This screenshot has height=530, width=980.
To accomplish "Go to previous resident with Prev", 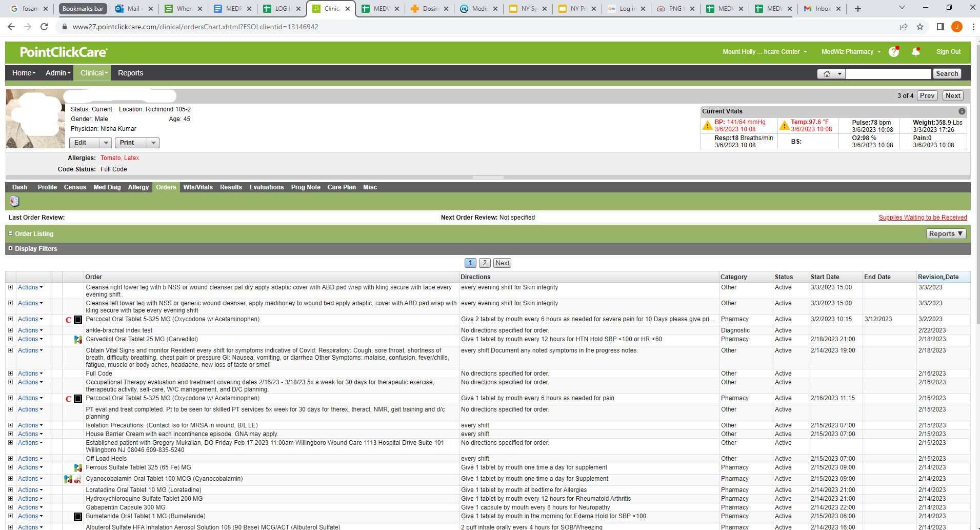I will (927, 96).
